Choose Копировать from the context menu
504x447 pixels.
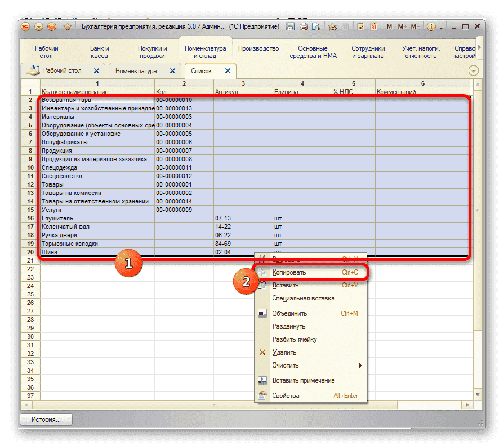[x=289, y=272]
